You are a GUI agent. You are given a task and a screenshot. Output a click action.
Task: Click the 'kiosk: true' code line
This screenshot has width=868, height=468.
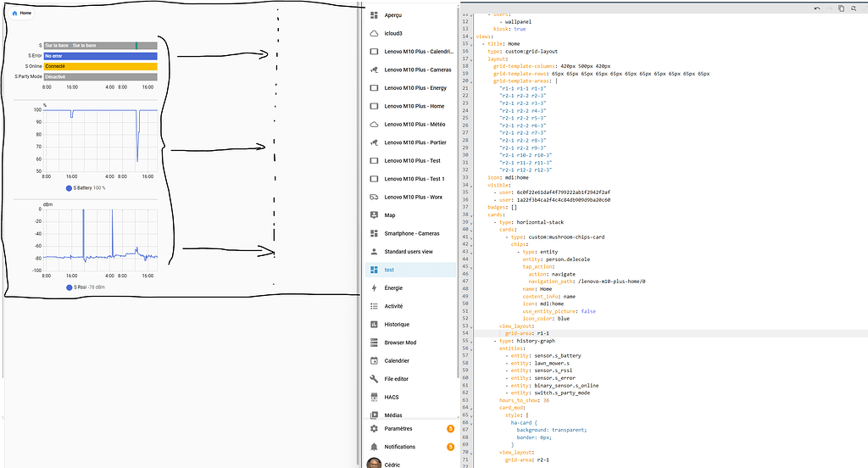click(509, 29)
